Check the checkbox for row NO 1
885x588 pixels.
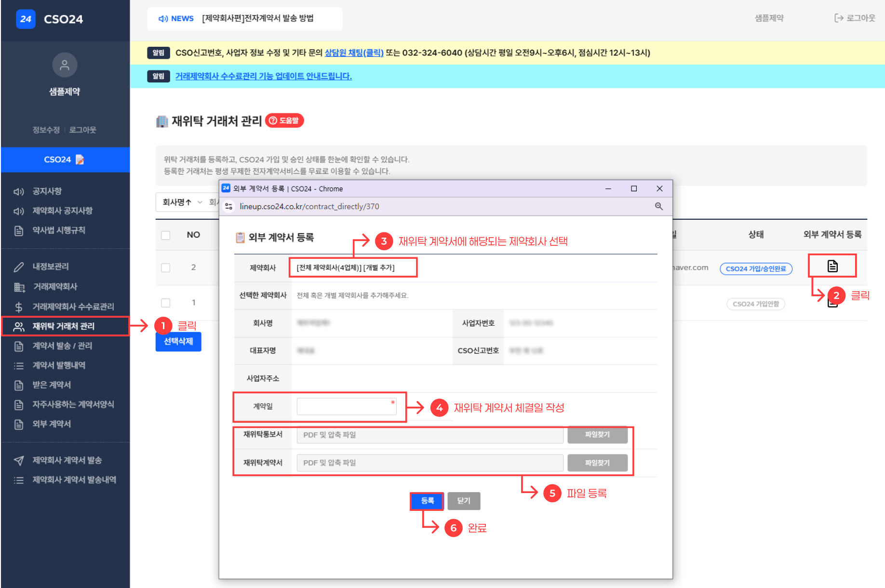(165, 303)
